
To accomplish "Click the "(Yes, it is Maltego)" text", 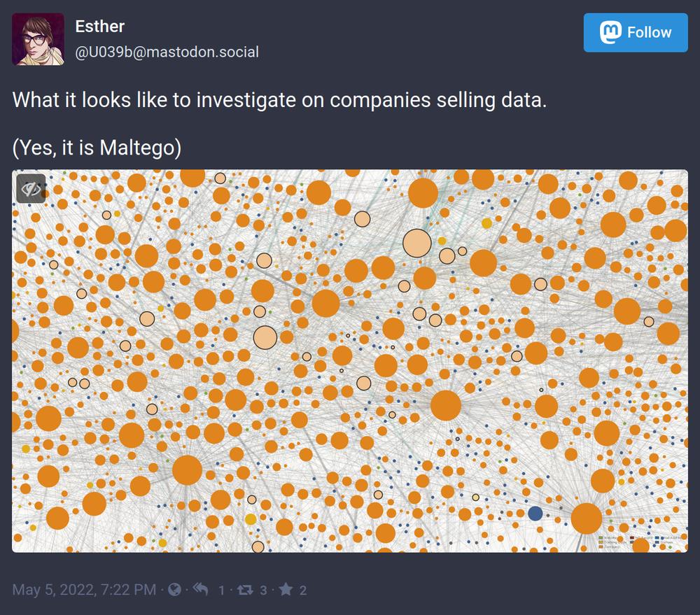I will click(x=97, y=148).
